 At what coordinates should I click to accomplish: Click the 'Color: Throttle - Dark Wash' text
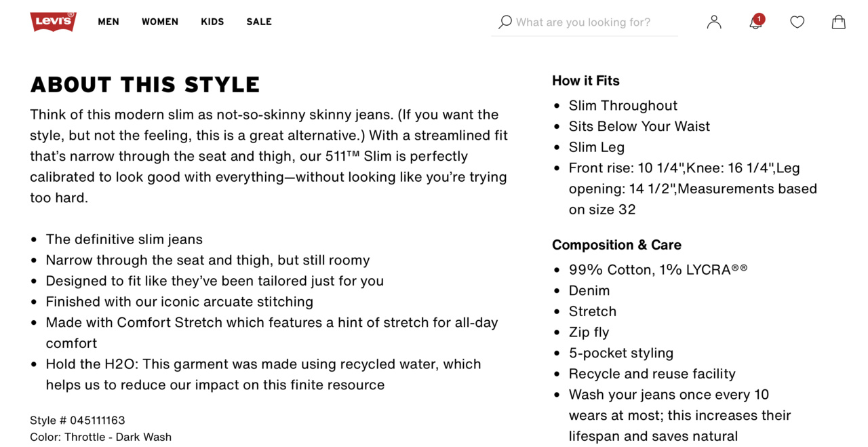pyautogui.click(x=100, y=437)
